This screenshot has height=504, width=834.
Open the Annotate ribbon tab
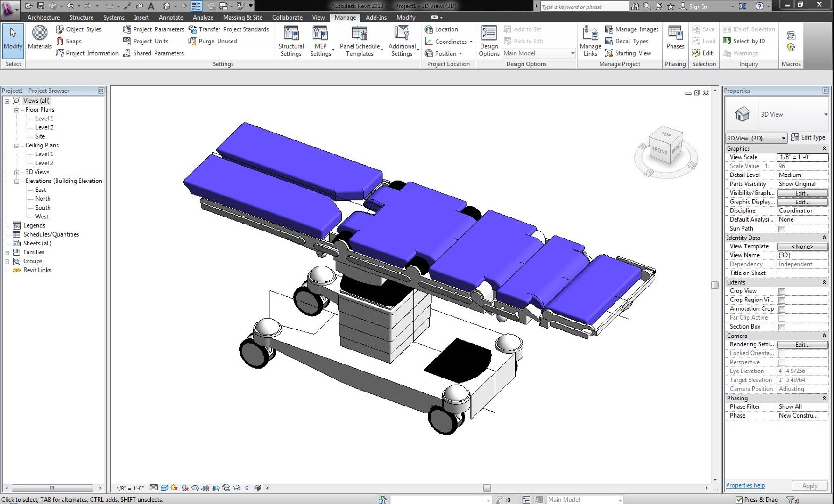pyautogui.click(x=171, y=17)
